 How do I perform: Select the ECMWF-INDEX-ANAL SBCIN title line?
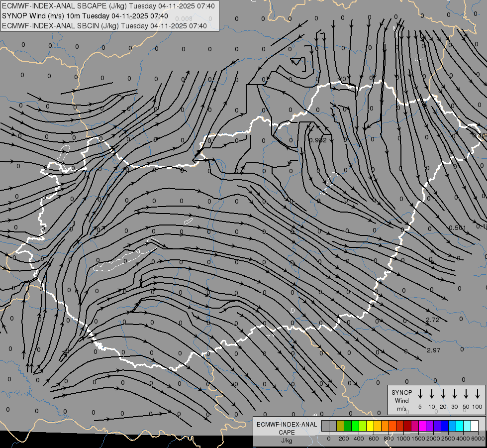(x=104, y=26)
